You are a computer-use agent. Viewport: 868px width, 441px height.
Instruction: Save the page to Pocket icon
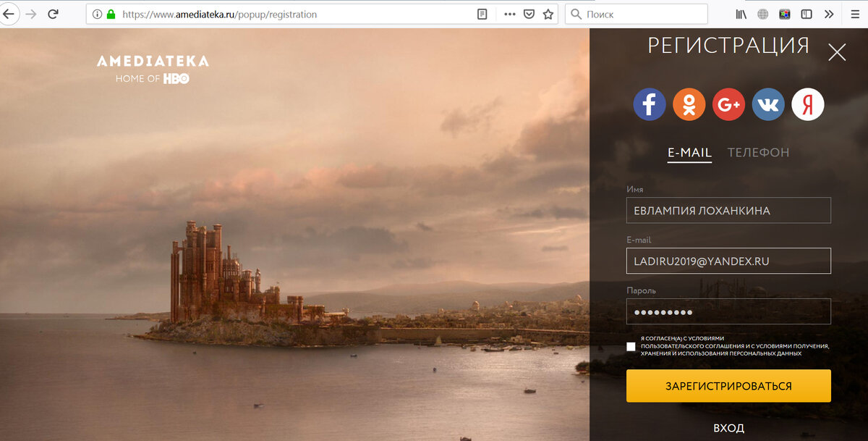click(x=529, y=14)
